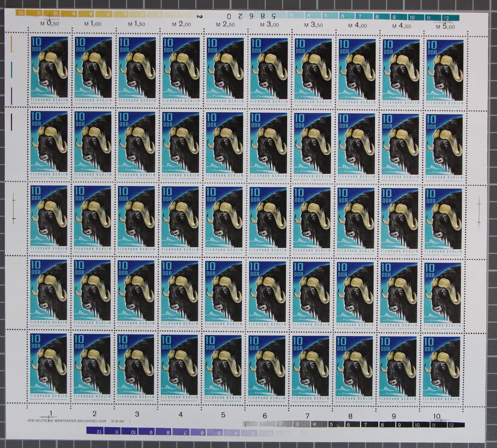Screen dimensions: 497x448
Task: Click the black color bar in left margin
Action: (x=12, y=122)
